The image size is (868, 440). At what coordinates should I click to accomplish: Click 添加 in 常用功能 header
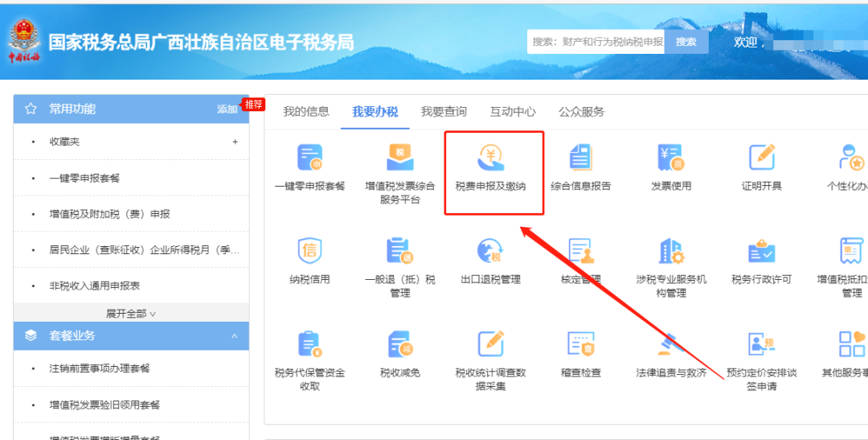click(227, 109)
